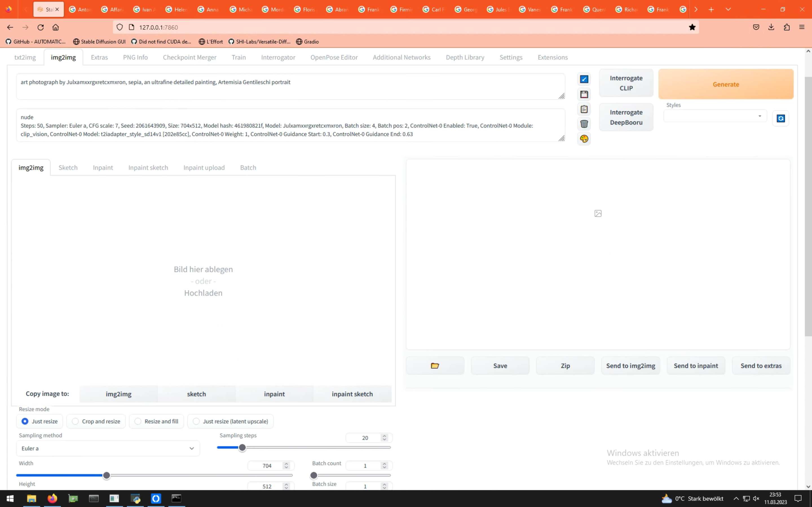Select the Crop and resize option
Viewport: 812px width, 507px height.
75,421
